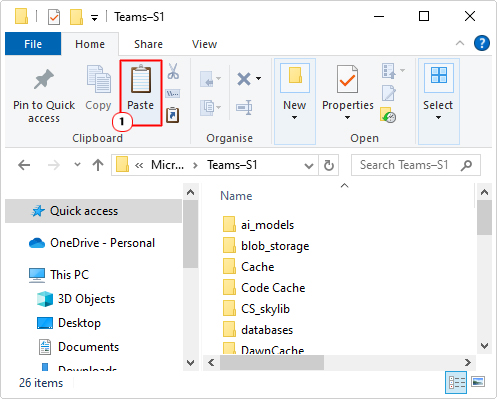
Task: Select the Cache folder
Action: [x=248, y=267]
